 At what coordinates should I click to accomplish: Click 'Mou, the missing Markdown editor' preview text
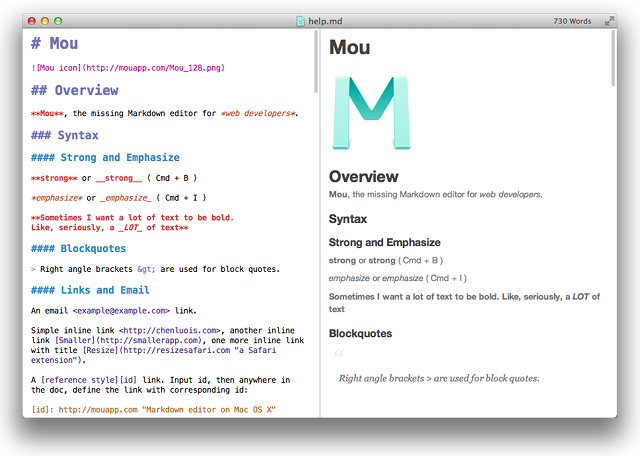click(436, 194)
